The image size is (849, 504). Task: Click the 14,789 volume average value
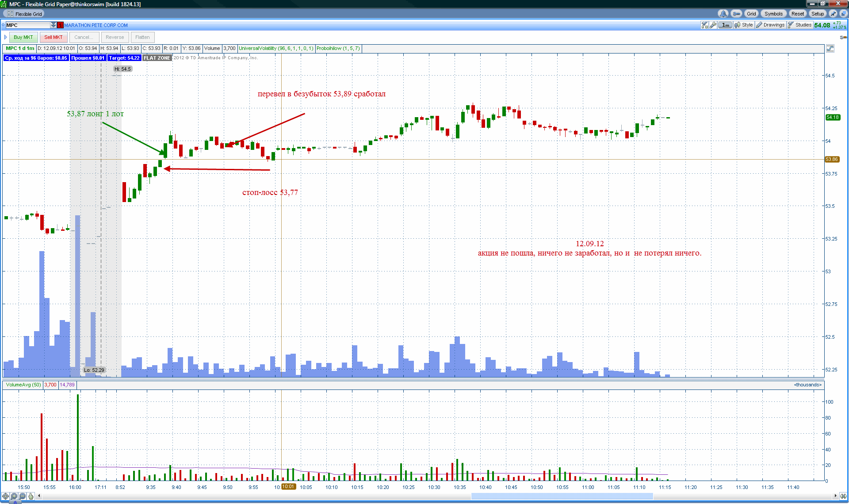coord(67,385)
